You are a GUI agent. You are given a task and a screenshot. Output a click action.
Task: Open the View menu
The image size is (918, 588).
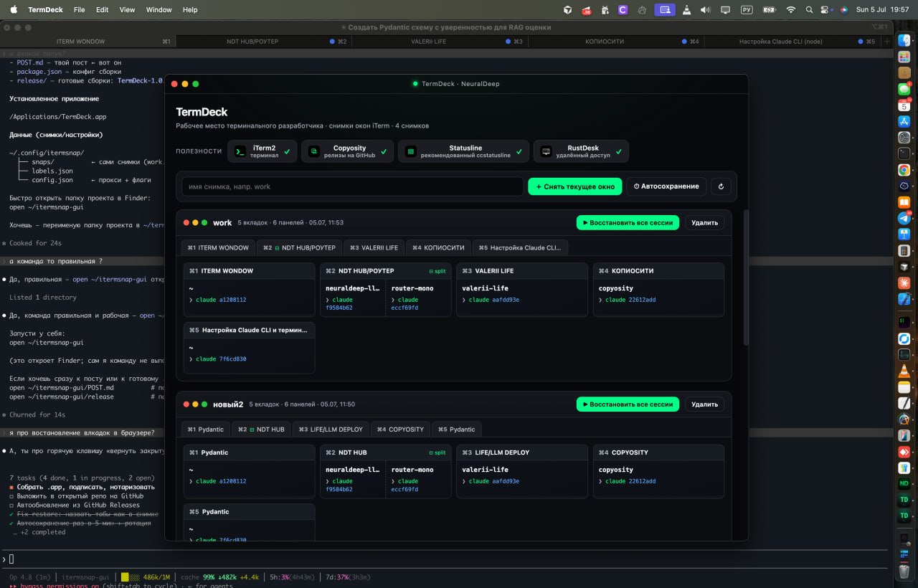[x=127, y=10]
